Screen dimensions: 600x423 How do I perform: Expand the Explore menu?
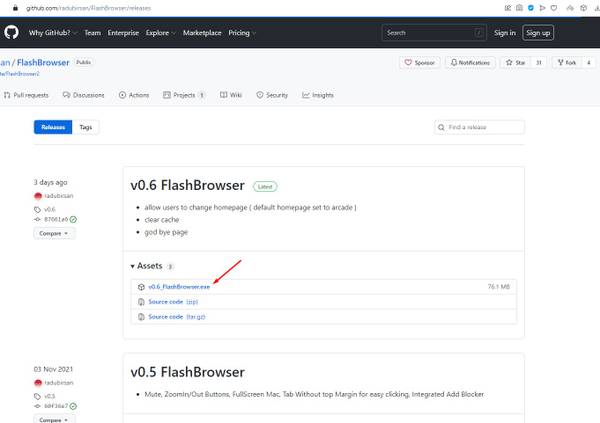[x=160, y=33]
